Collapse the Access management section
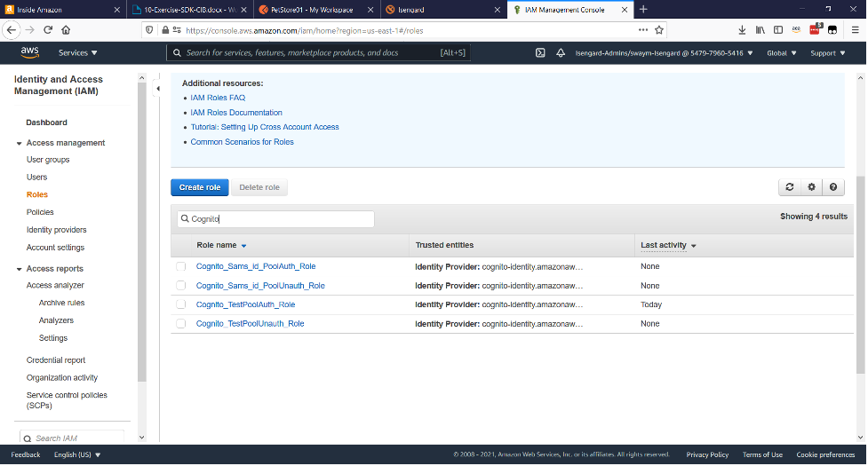Screen dimensions: 868x466 (19, 143)
